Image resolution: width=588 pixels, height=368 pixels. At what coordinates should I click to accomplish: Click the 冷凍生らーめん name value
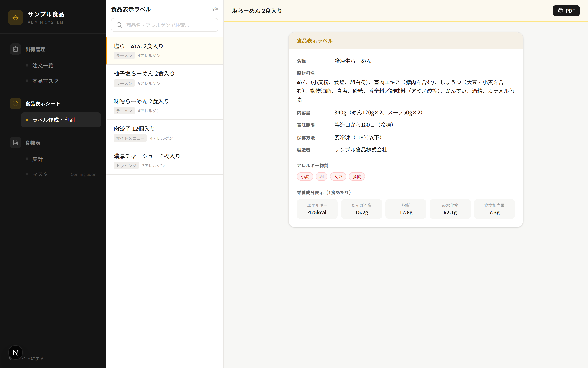coord(353,61)
